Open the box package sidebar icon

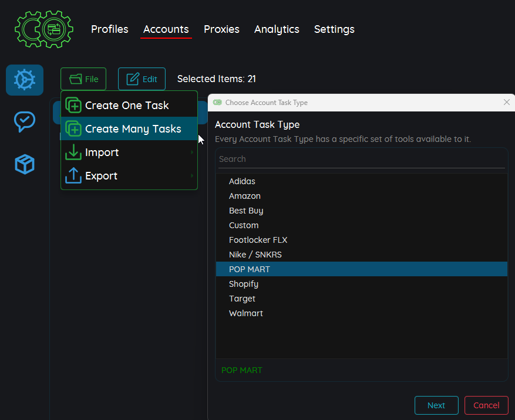click(25, 164)
